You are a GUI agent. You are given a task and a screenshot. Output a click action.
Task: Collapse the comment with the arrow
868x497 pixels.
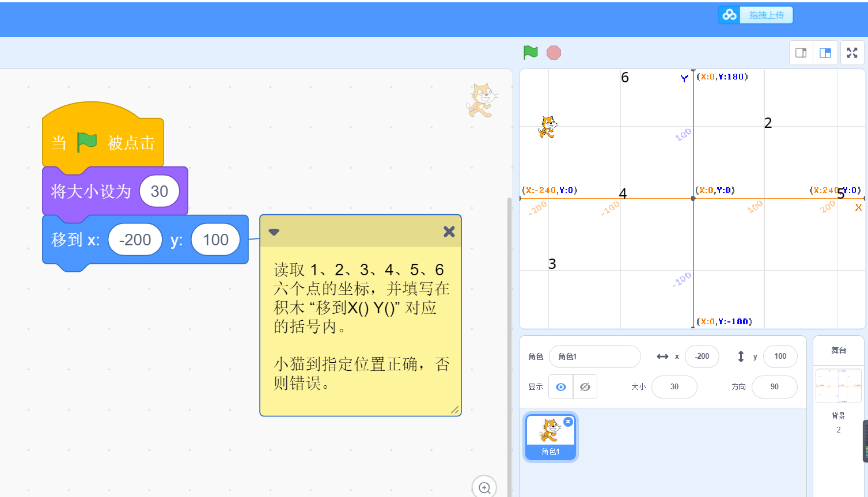(274, 232)
